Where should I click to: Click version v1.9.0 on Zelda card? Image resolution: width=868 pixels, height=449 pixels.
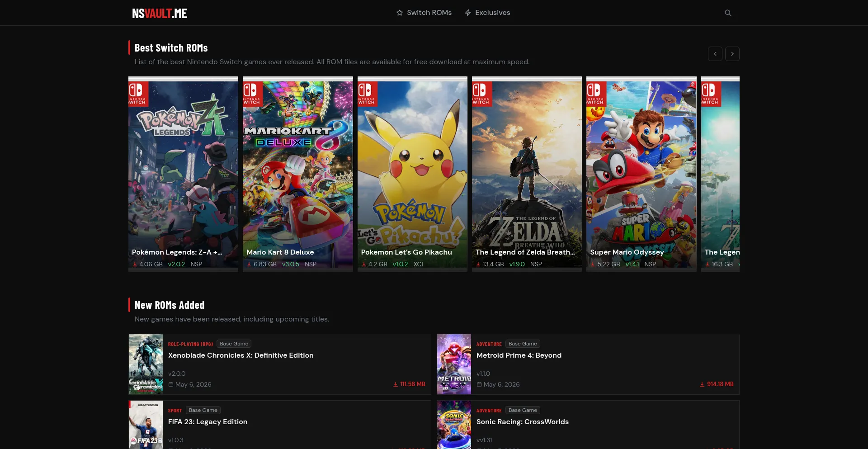pyautogui.click(x=517, y=264)
